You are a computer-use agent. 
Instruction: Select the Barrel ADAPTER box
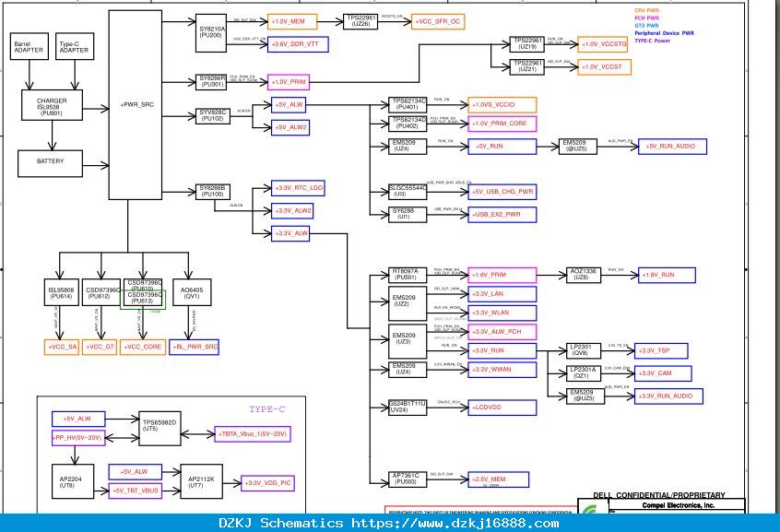click(30, 47)
